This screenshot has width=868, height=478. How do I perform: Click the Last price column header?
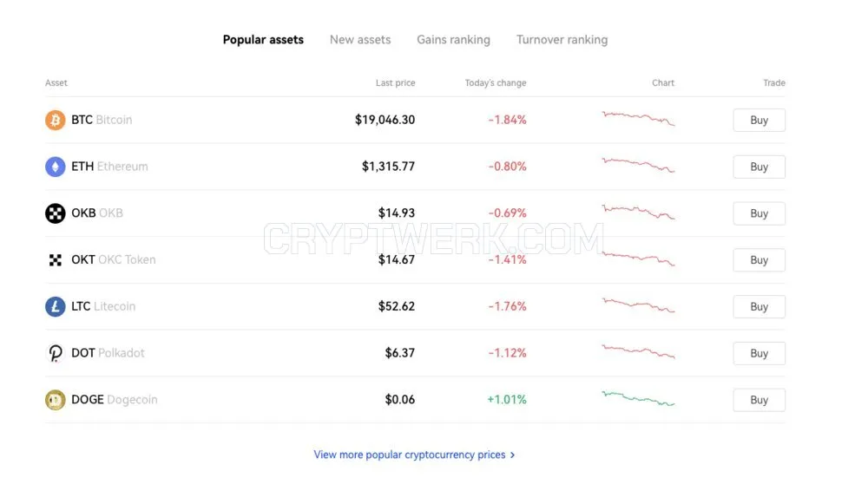395,83
